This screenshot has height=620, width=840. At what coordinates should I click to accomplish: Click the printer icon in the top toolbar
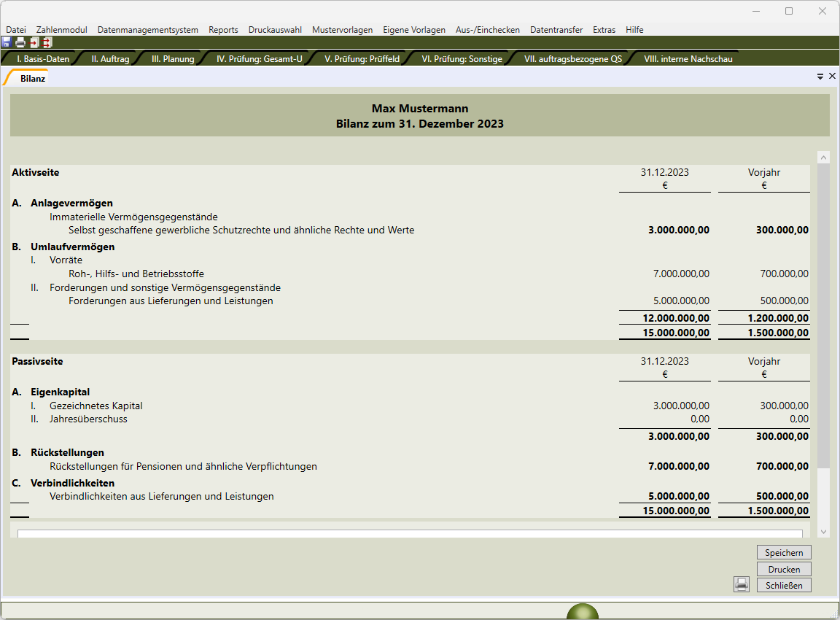click(20, 42)
